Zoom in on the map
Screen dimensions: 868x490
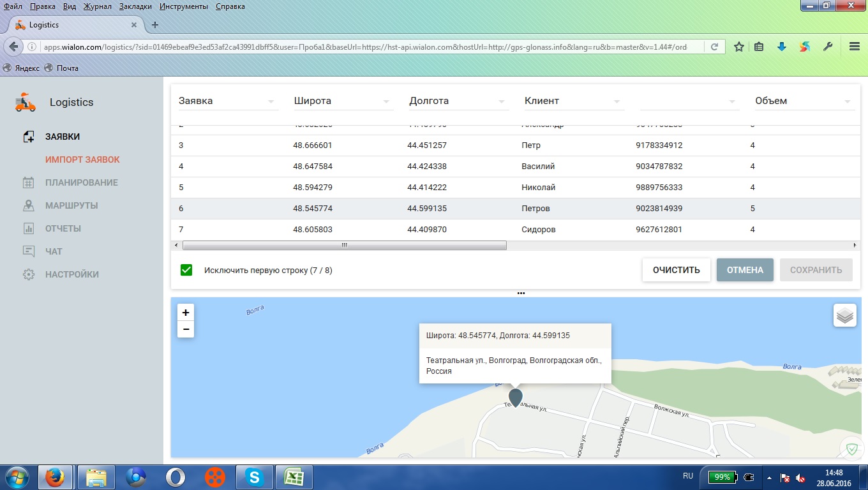pyautogui.click(x=186, y=313)
